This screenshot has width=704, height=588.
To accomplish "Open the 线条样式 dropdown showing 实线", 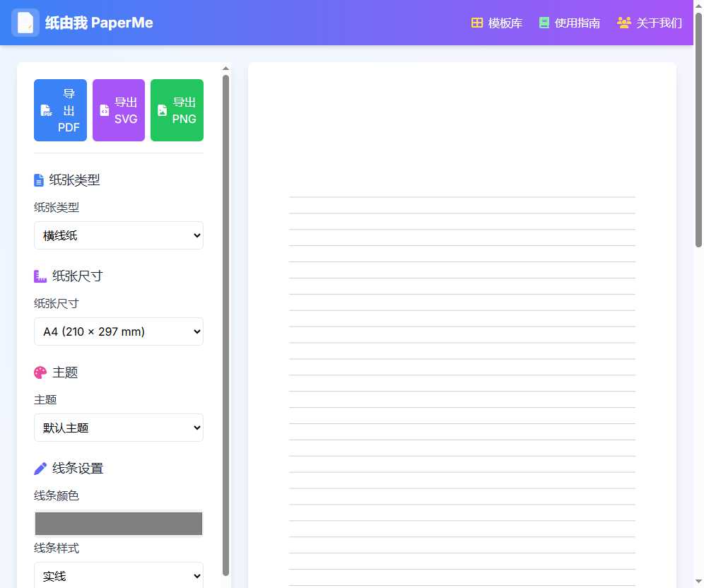I will (118, 575).
